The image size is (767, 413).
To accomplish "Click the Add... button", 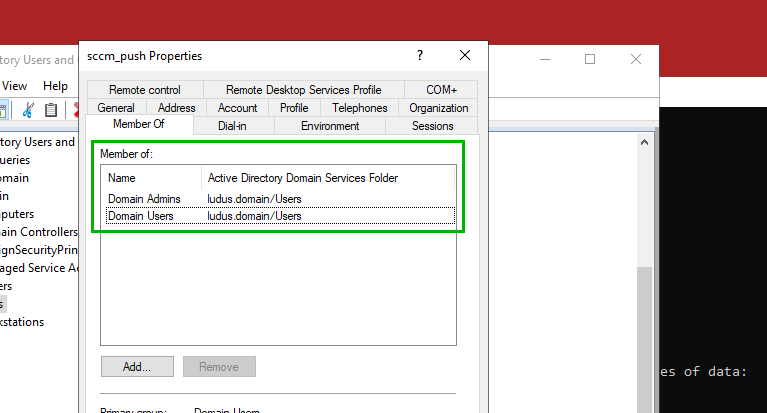I will point(137,367).
